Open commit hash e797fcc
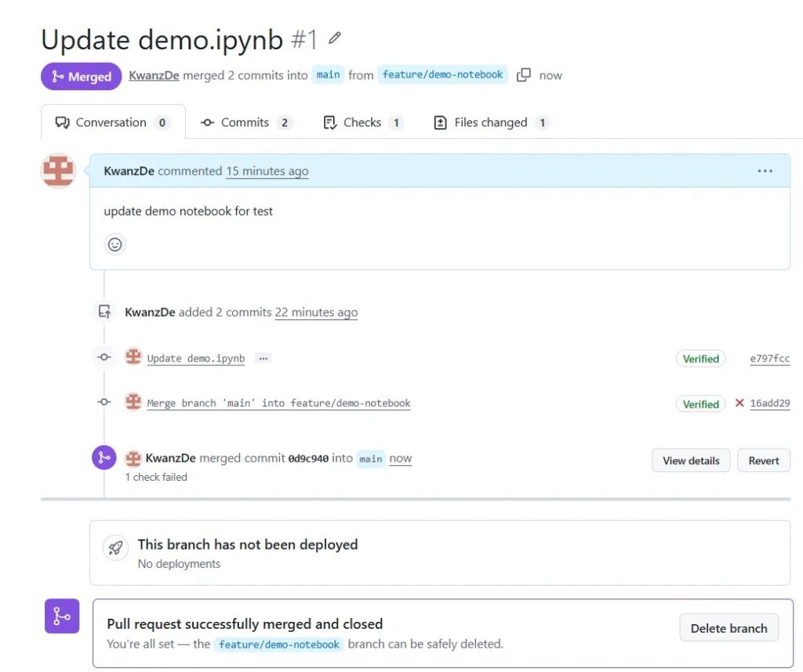This screenshot has height=672, width=803. [770, 358]
